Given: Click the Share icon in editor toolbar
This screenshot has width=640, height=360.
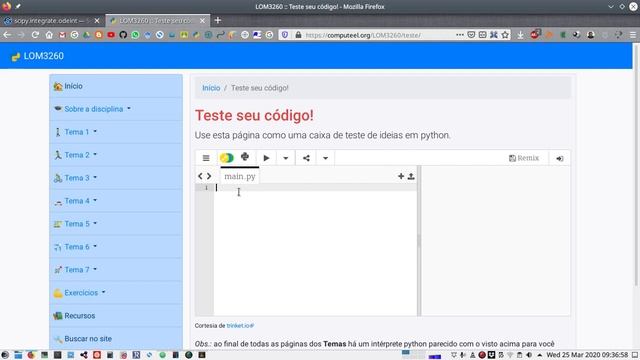Looking at the screenshot, I should 306,158.
